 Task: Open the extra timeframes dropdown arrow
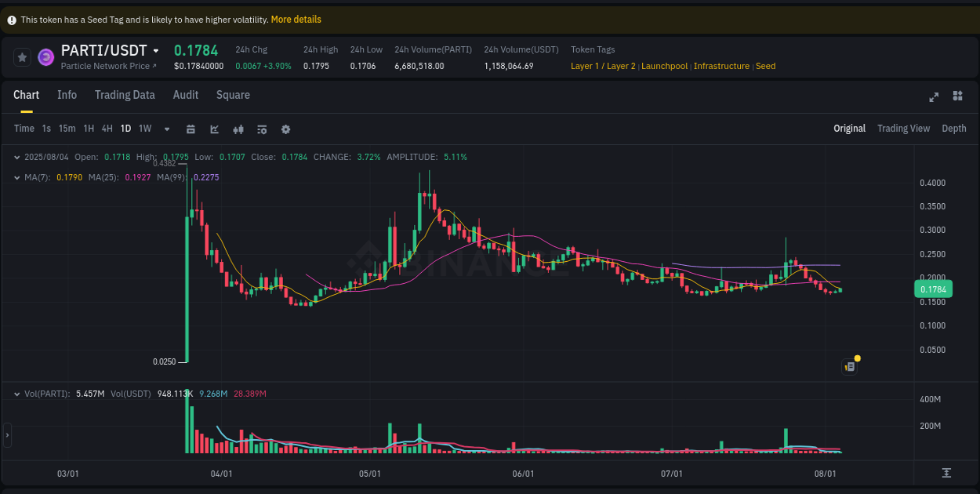(x=165, y=129)
